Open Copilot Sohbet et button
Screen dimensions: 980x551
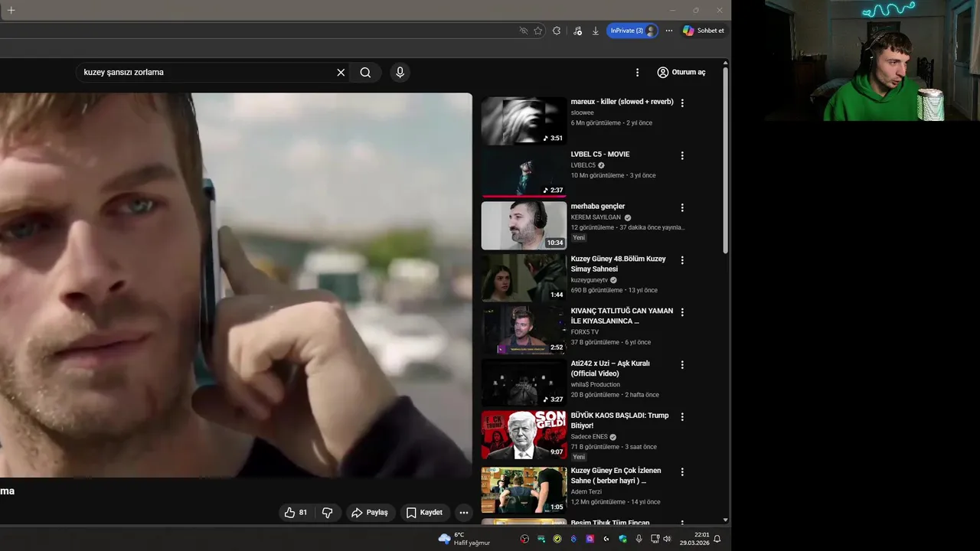703,31
